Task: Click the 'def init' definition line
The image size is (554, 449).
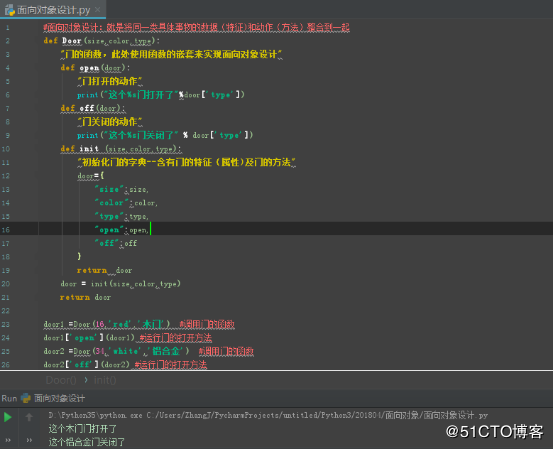Action: click(121, 149)
